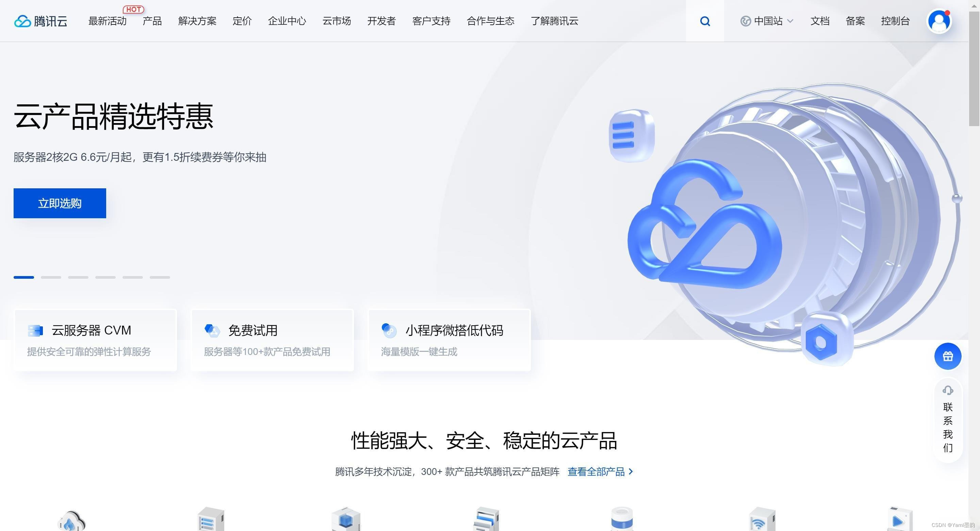Click the cloud server CVM icon
This screenshot has width=980, height=531.
[35, 330]
